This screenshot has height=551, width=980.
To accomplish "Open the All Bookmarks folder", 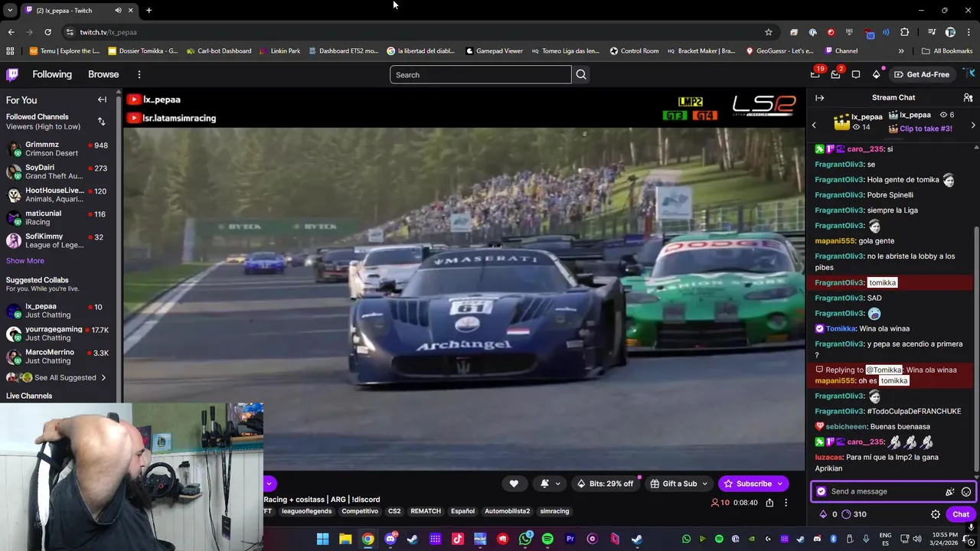I will coord(947,51).
